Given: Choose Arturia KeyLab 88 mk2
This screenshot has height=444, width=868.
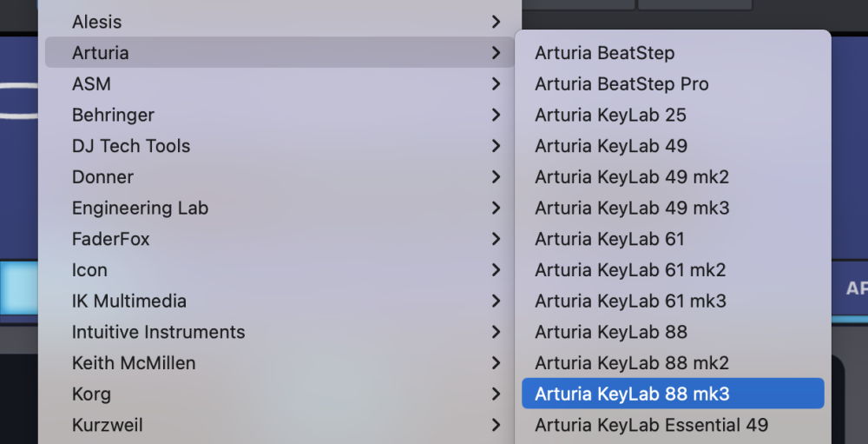Looking at the screenshot, I should coord(632,363).
